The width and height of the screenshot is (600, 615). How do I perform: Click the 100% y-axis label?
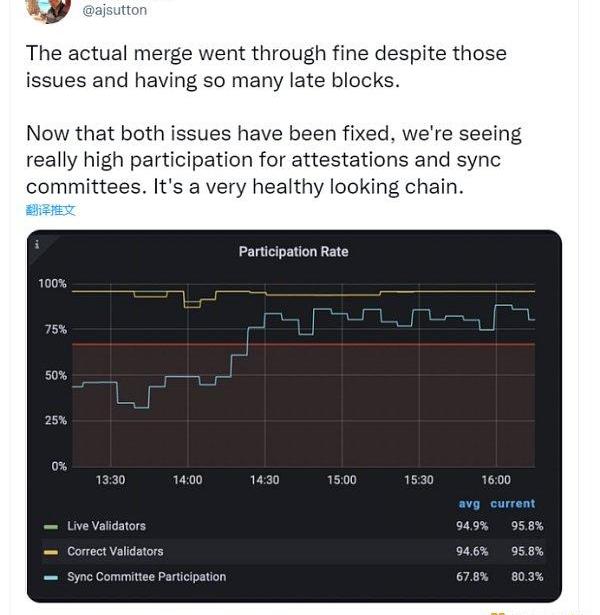[52, 284]
